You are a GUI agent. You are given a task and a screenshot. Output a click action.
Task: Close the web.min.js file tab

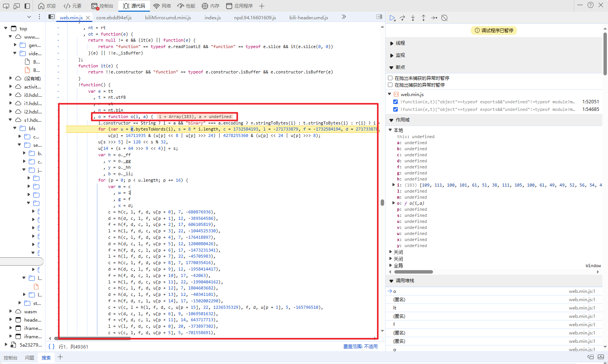click(x=88, y=17)
